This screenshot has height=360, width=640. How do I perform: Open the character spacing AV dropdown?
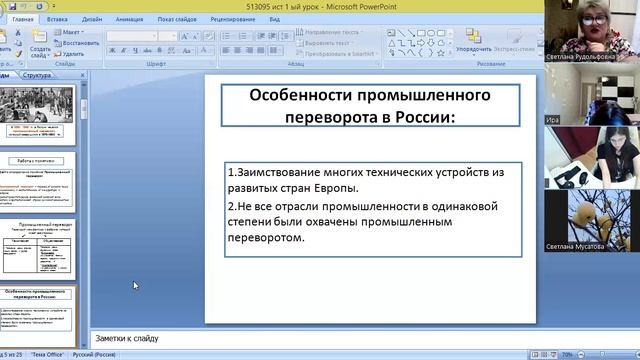tap(172, 51)
